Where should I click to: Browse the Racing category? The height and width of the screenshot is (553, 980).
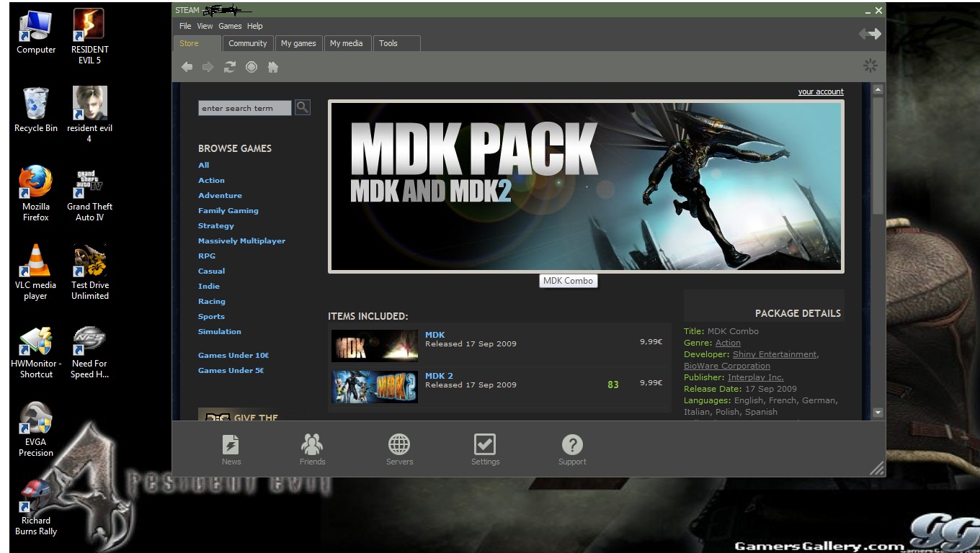coord(212,301)
